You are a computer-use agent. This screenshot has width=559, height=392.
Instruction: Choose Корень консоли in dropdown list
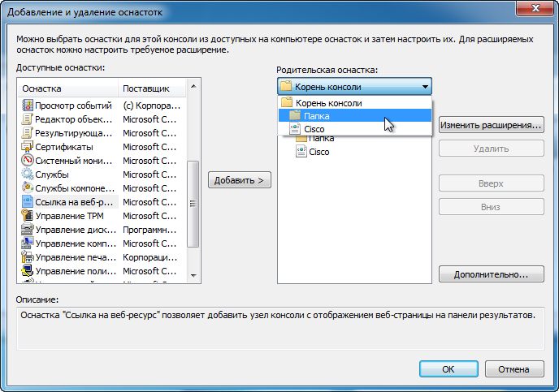click(x=355, y=103)
